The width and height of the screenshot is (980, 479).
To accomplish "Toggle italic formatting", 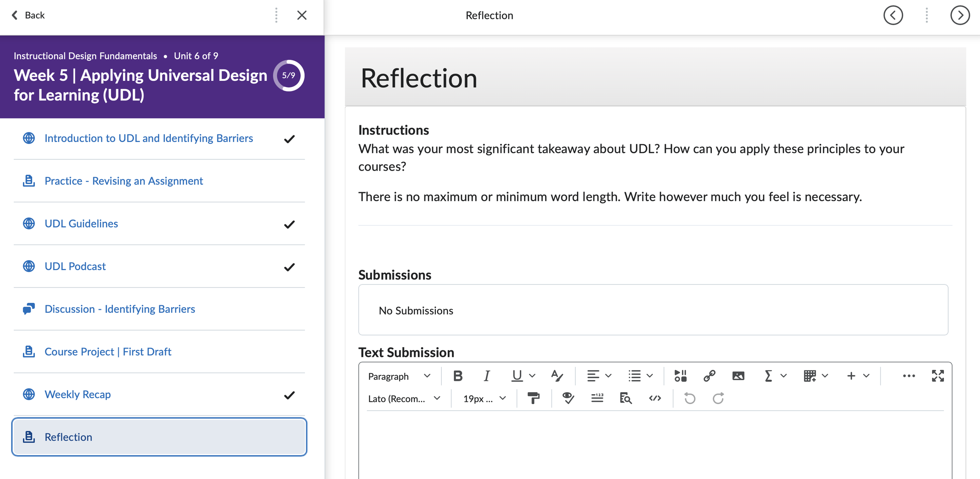I will [486, 375].
